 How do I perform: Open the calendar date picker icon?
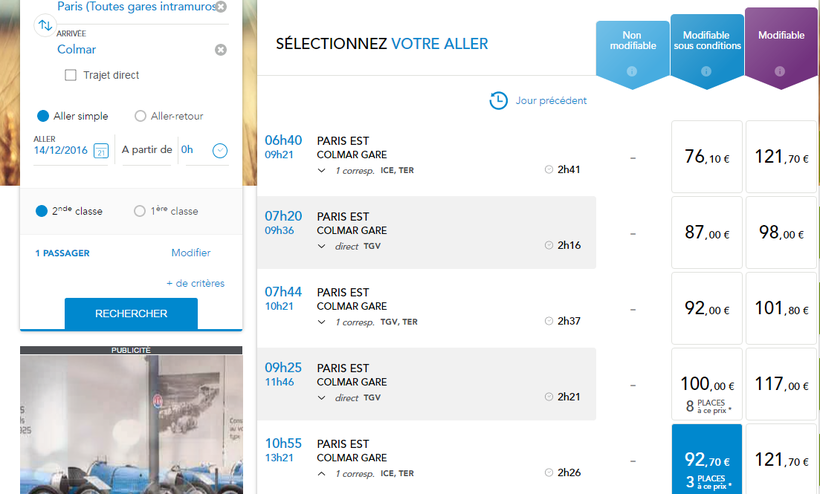(x=101, y=151)
